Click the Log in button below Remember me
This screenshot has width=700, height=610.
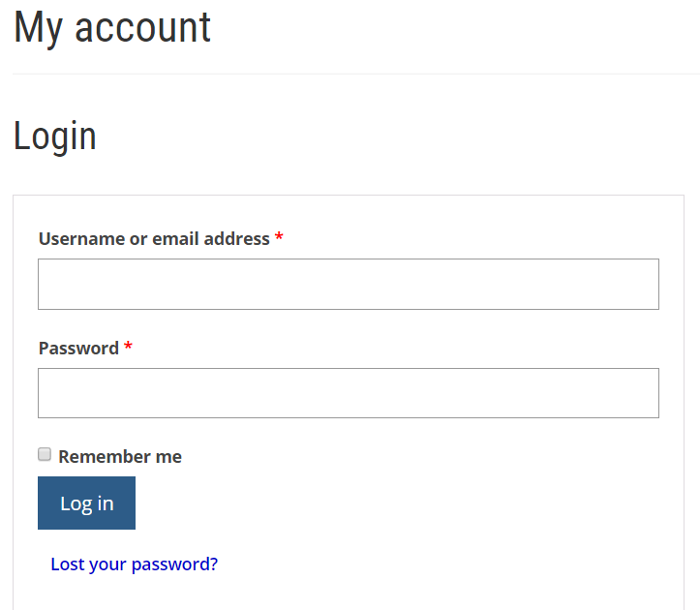pyautogui.click(x=86, y=503)
